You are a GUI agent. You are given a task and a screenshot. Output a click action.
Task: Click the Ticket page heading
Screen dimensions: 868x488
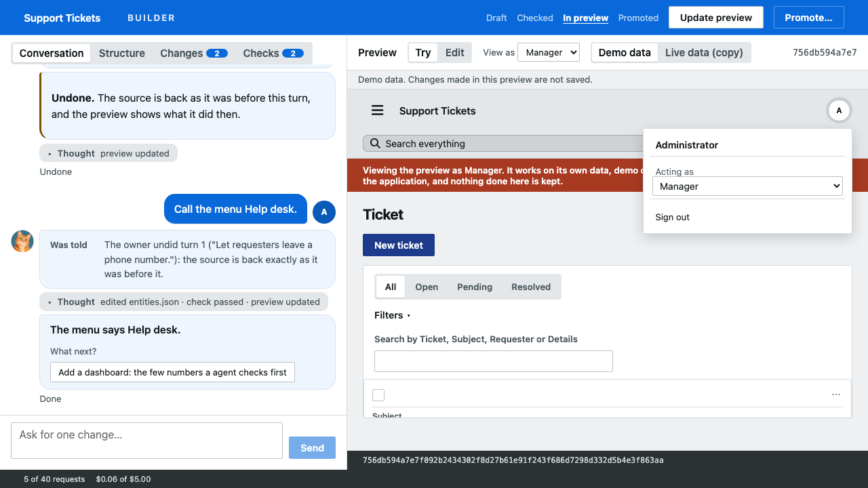(x=383, y=215)
